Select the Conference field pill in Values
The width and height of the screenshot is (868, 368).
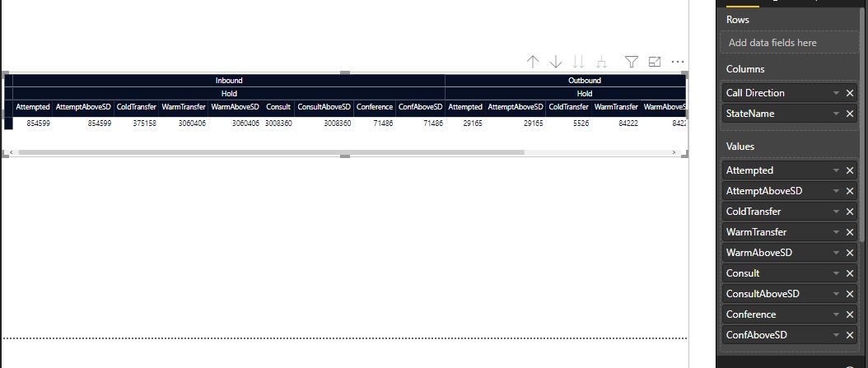790,314
